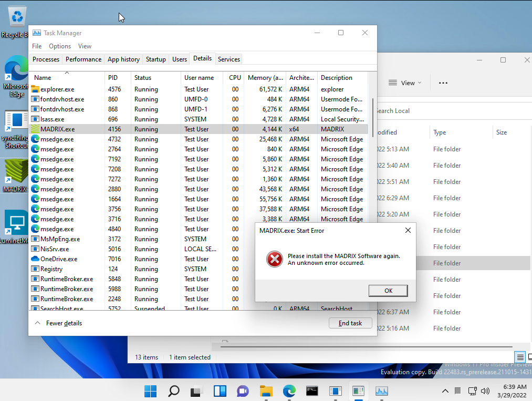Image resolution: width=532 pixels, height=401 pixels.
Task: Sort processes by Name column
Action: coord(67,78)
